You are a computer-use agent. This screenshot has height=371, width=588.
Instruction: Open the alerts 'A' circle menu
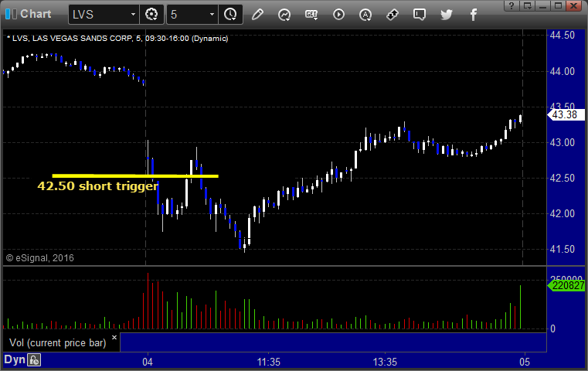tap(365, 15)
